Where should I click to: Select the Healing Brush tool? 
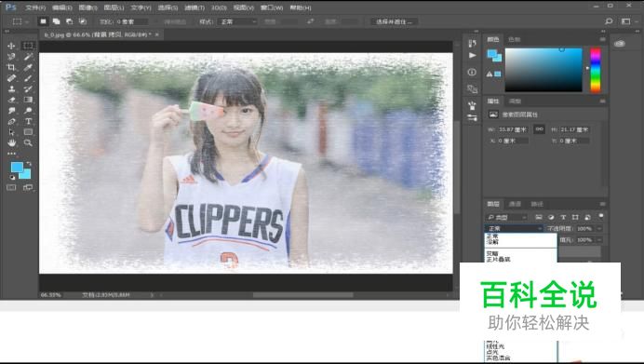coord(11,78)
